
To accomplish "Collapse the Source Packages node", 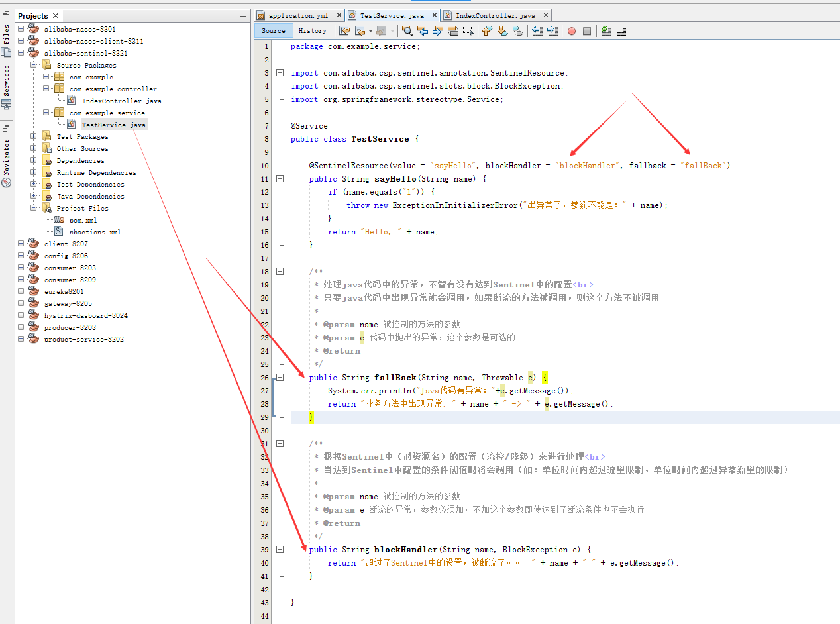I will click(x=34, y=65).
